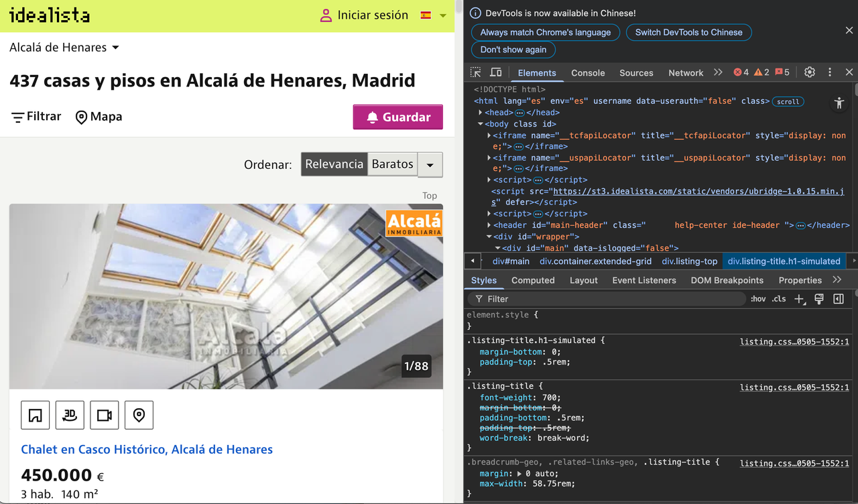Save the search with the Guardar button
Viewport: 858px width, 504px height.
398,117
